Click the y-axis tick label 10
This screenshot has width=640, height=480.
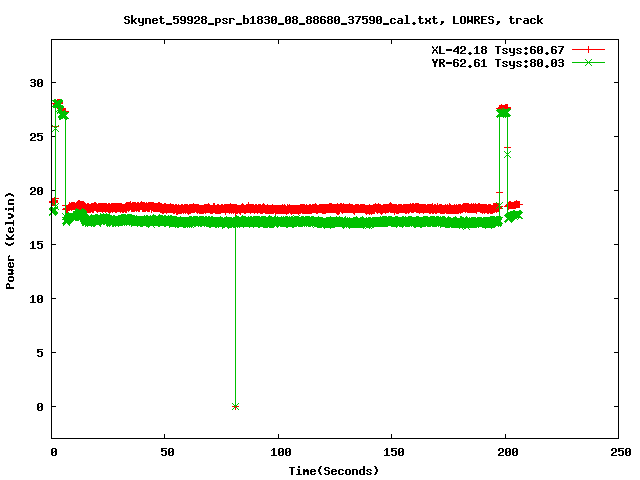(36, 299)
